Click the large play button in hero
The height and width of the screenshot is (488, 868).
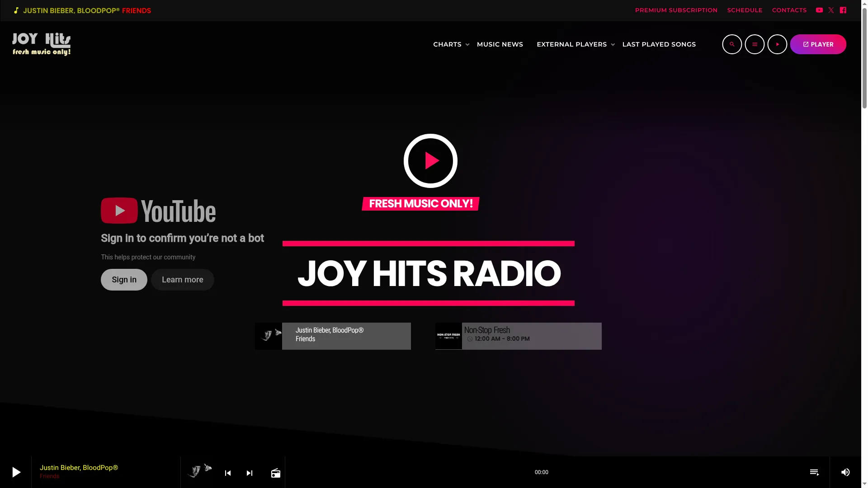point(430,160)
